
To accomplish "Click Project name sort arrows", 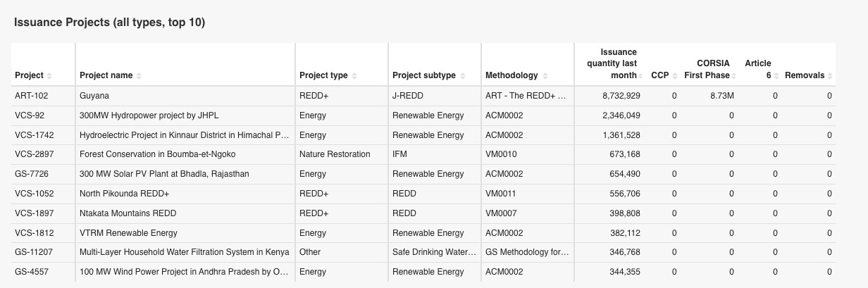I will pyautogui.click(x=139, y=76).
